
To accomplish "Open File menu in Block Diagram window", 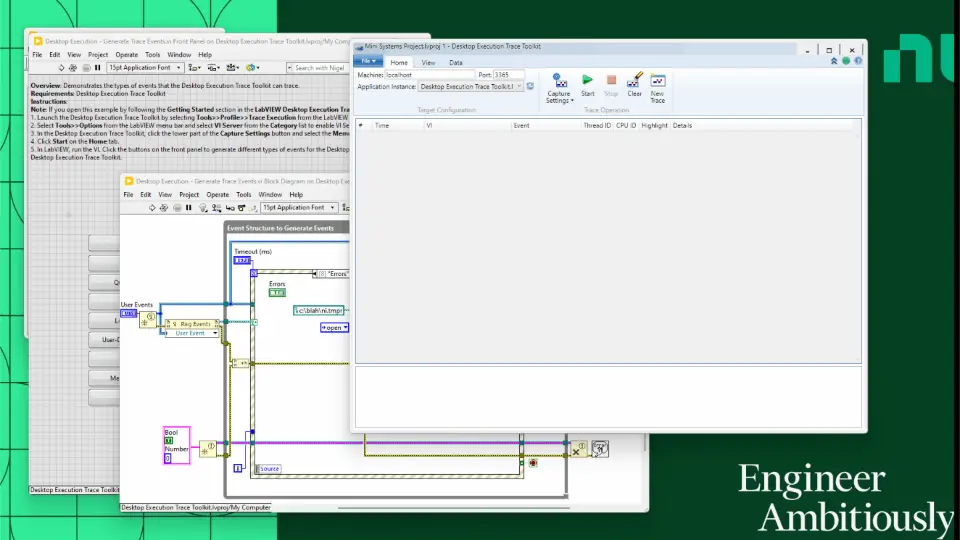I will pyautogui.click(x=128, y=195).
